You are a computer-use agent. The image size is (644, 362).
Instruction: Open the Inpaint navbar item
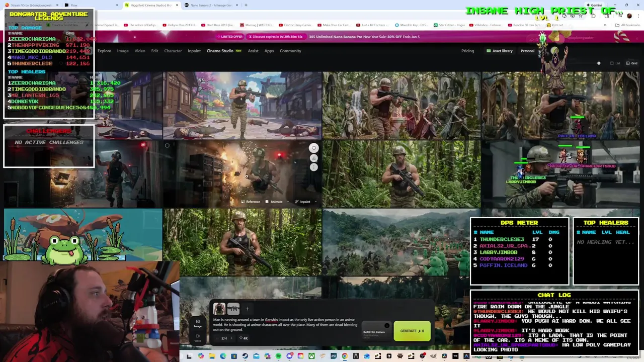point(194,51)
